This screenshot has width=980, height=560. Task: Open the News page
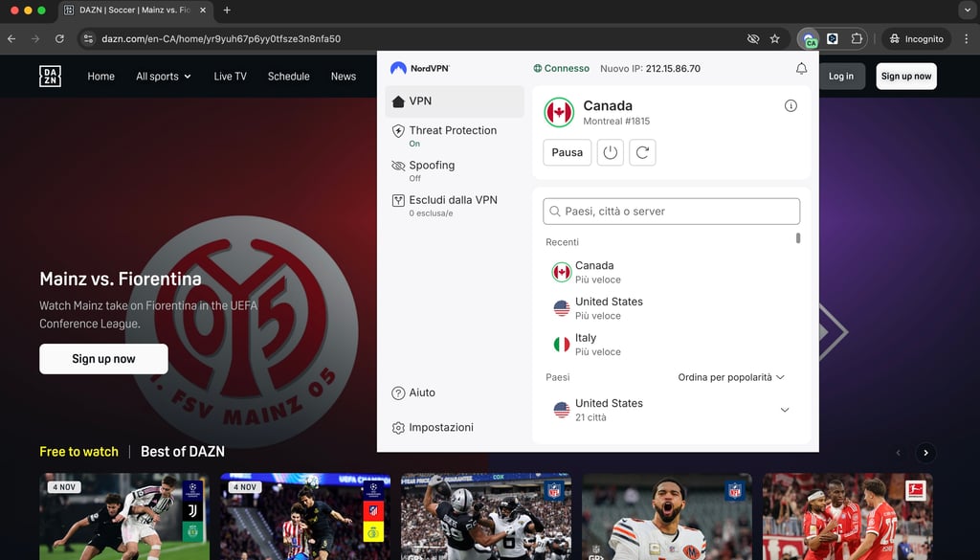(344, 77)
